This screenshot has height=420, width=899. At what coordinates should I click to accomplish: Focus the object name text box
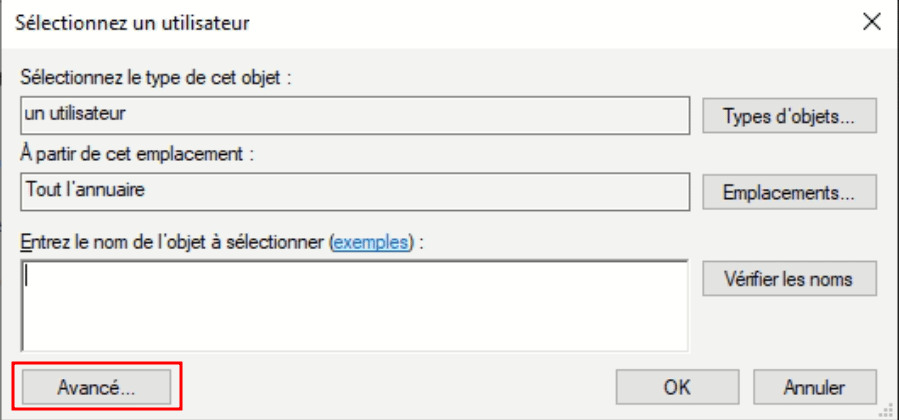pos(354,305)
